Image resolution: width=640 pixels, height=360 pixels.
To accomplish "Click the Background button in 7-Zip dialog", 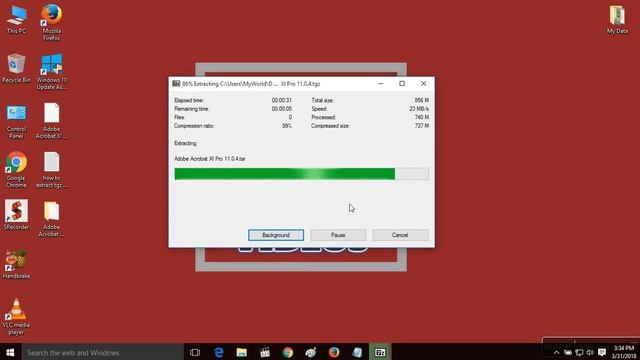I will (276, 235).
